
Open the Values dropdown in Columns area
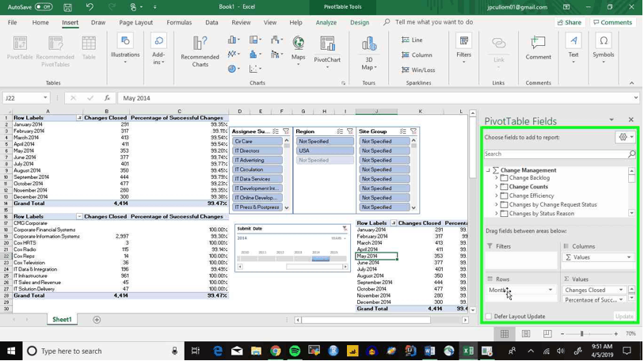pos(629,257)
